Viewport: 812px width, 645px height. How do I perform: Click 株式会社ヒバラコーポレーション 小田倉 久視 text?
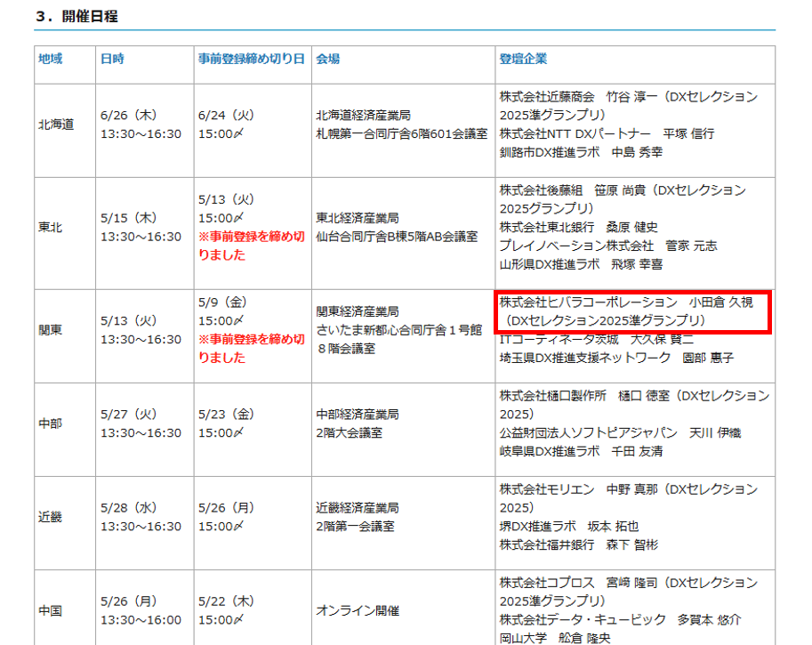click(625, 302)
